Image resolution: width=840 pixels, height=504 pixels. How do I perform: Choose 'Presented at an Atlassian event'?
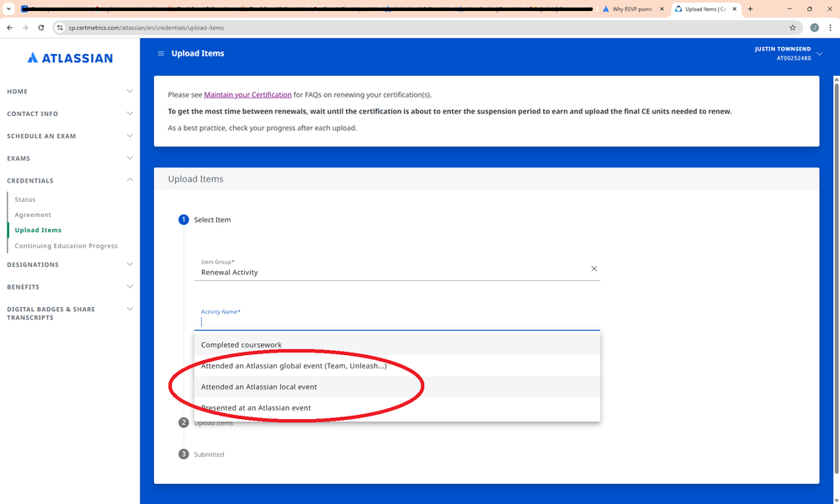[x=397, y=407]
